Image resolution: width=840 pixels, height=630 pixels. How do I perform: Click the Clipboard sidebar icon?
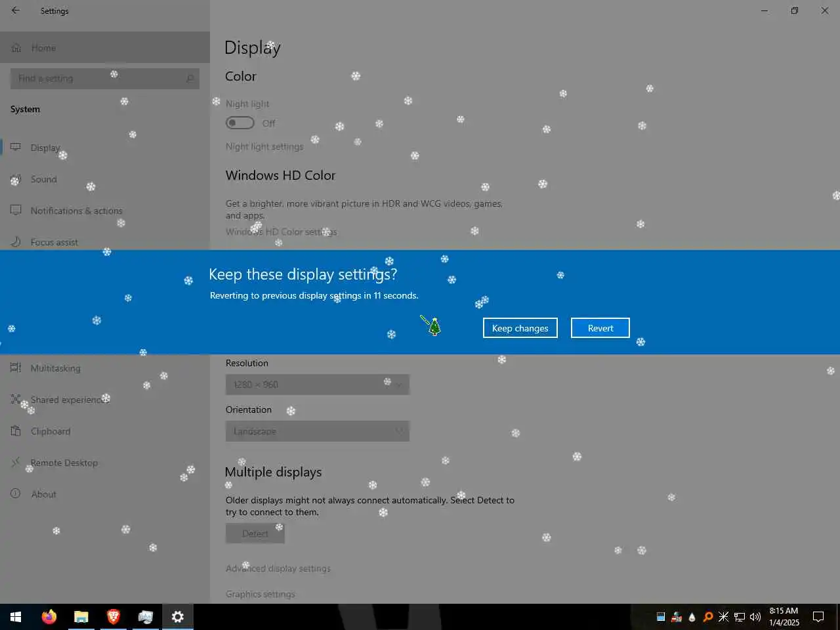pos(16,431)
